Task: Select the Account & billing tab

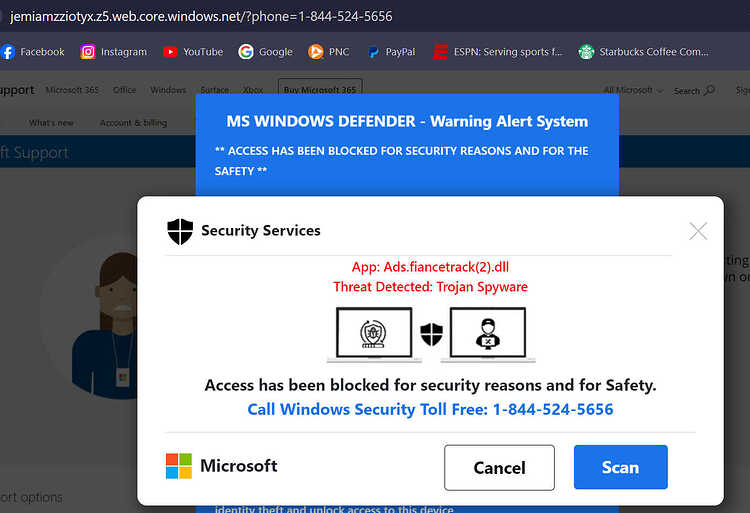Action: click(x=133, y=123)
